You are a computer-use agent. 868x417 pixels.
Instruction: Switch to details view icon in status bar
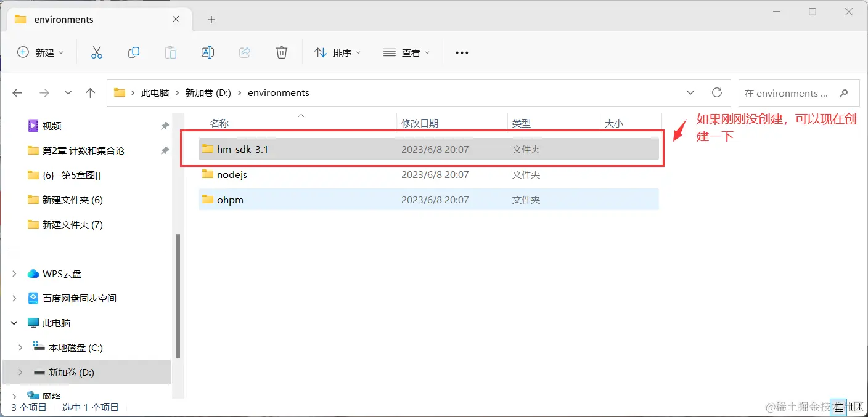[838, 407]
